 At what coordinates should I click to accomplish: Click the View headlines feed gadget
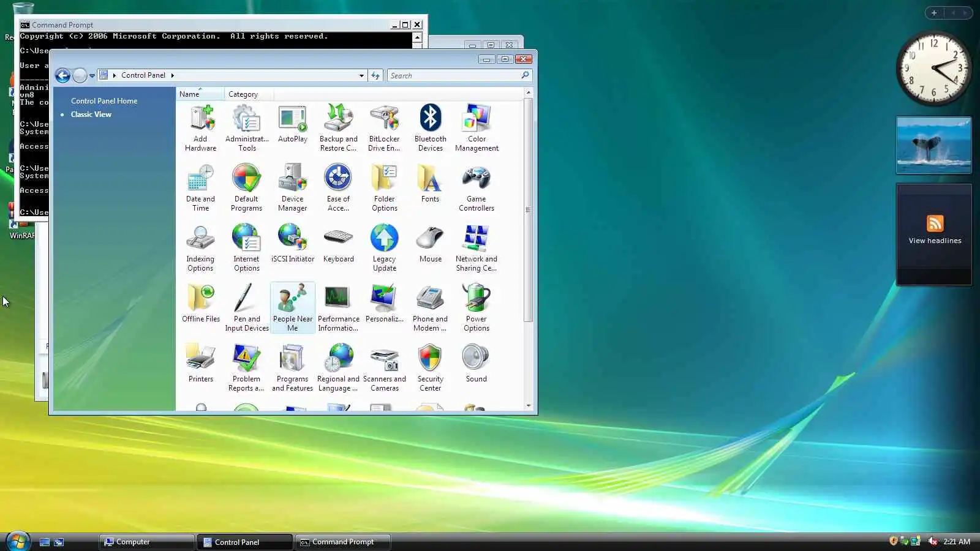coord(934,234)
